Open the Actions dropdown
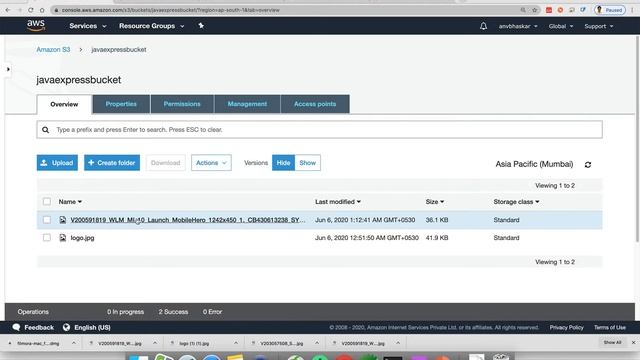 pos(211,162)
